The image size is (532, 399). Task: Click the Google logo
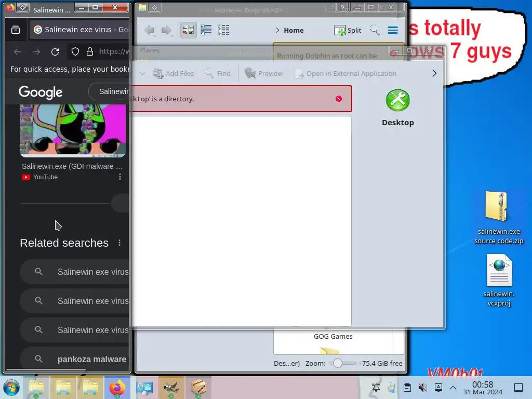click(41, 92)
